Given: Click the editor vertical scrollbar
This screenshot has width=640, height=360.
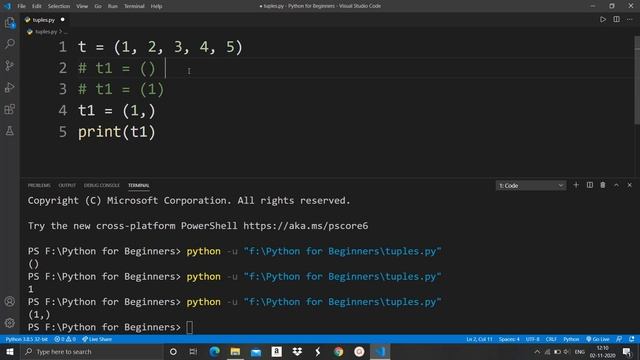Looking at the screenshot, I should pos(637,80).
